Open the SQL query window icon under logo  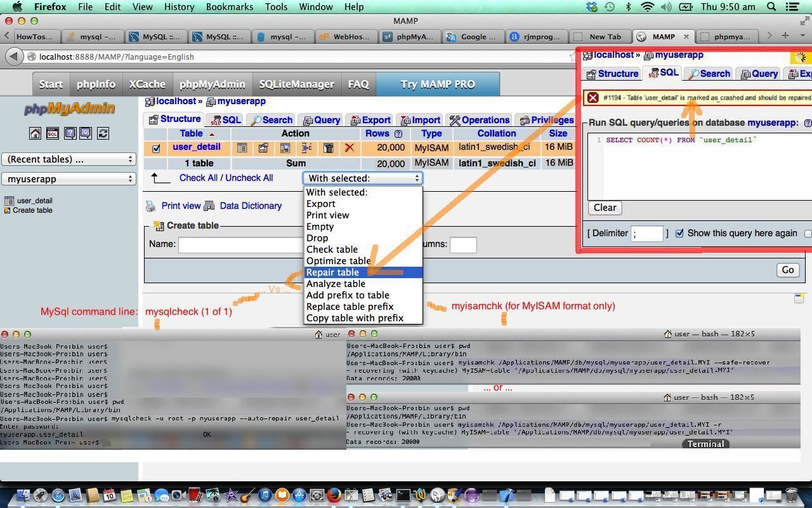pos(53,133)
